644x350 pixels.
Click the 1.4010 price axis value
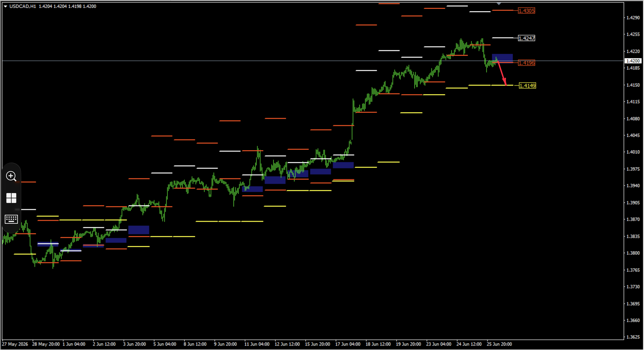(633, 152)
